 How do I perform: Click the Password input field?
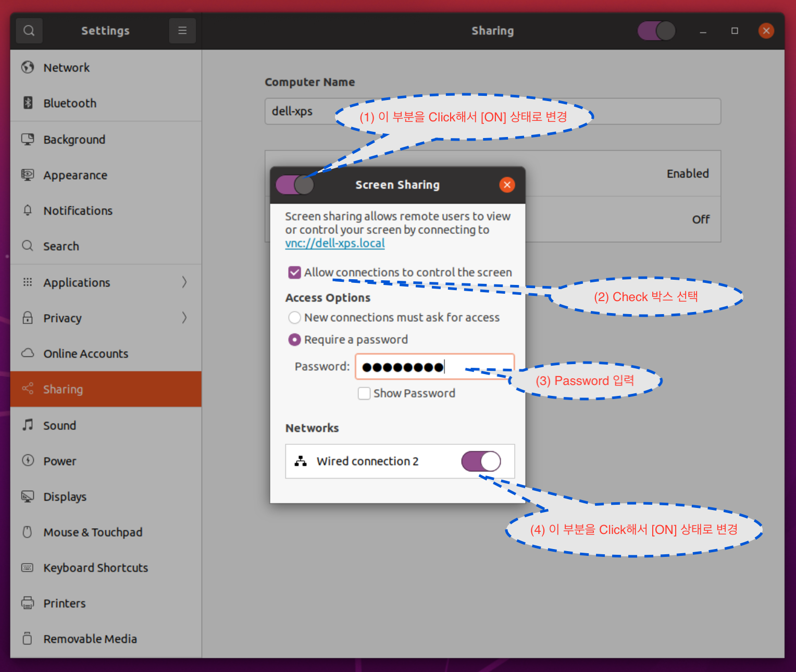[435, 367]
